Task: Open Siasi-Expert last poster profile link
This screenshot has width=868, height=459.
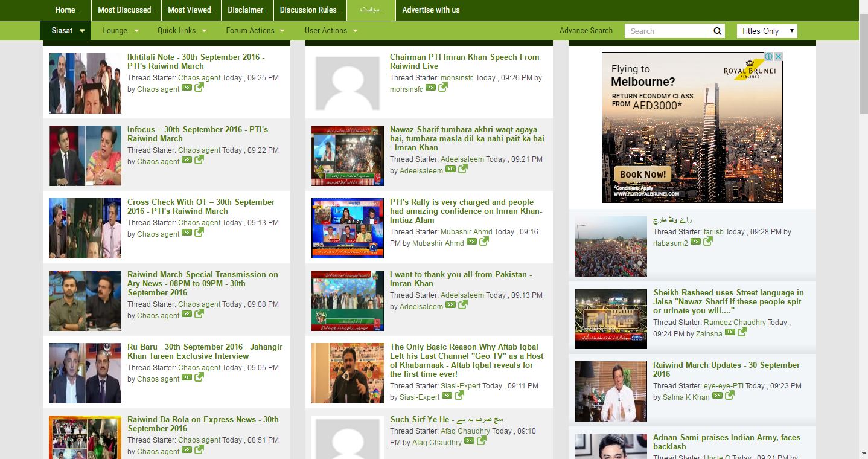Action: coord(420,397)
